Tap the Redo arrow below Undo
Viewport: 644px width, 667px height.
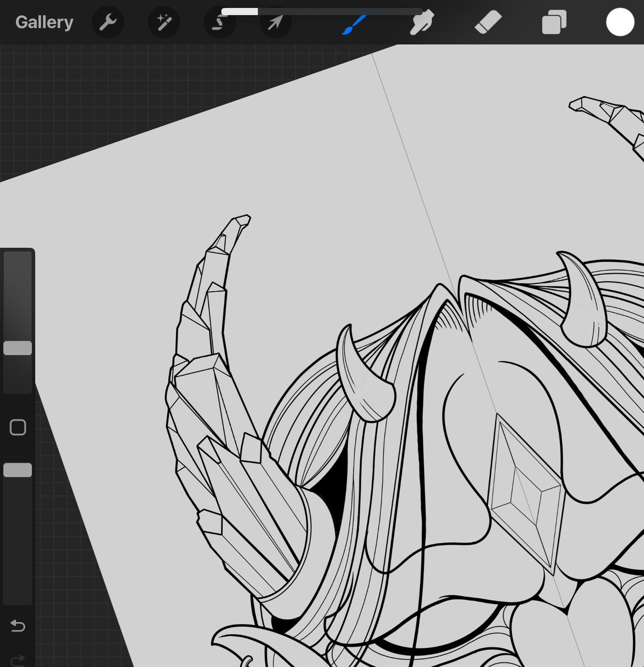(18, 659)
